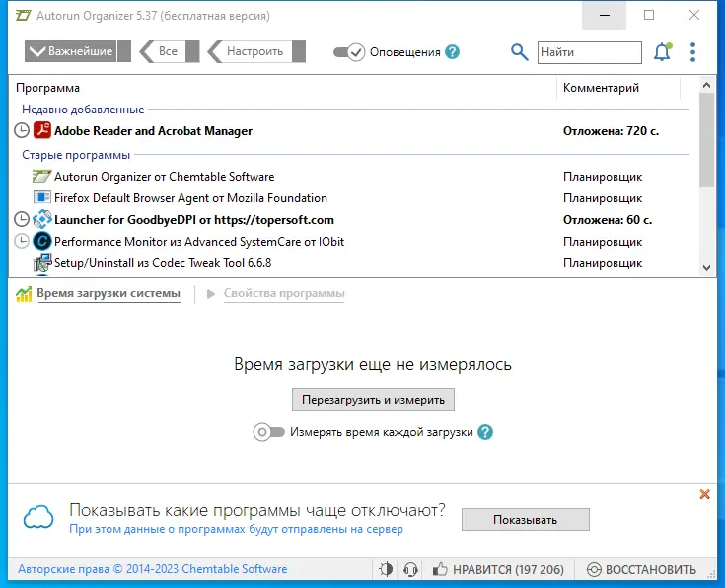725x588 pixels.
Task: Click the GoodbyeDPI launcher blue icon
Action: (42, 219)
